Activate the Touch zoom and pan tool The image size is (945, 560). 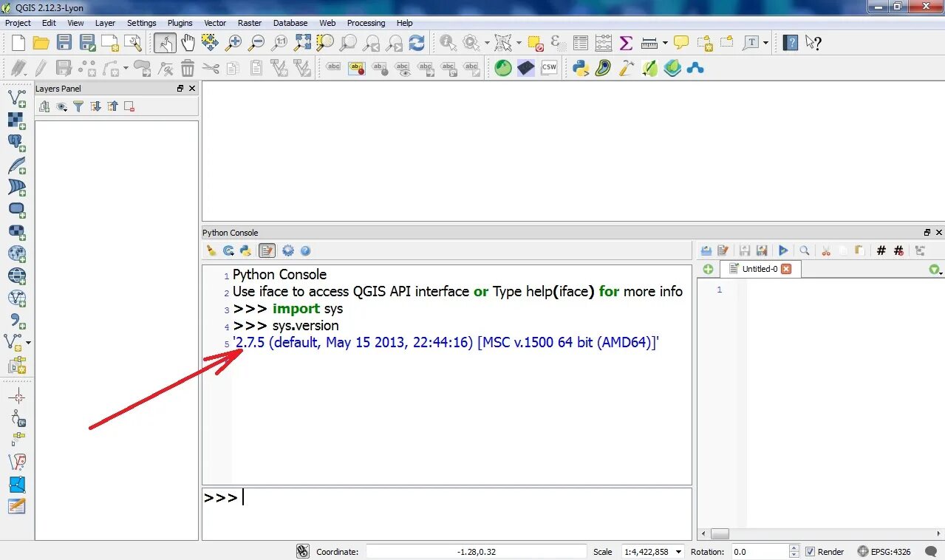[x=165, y=43]
